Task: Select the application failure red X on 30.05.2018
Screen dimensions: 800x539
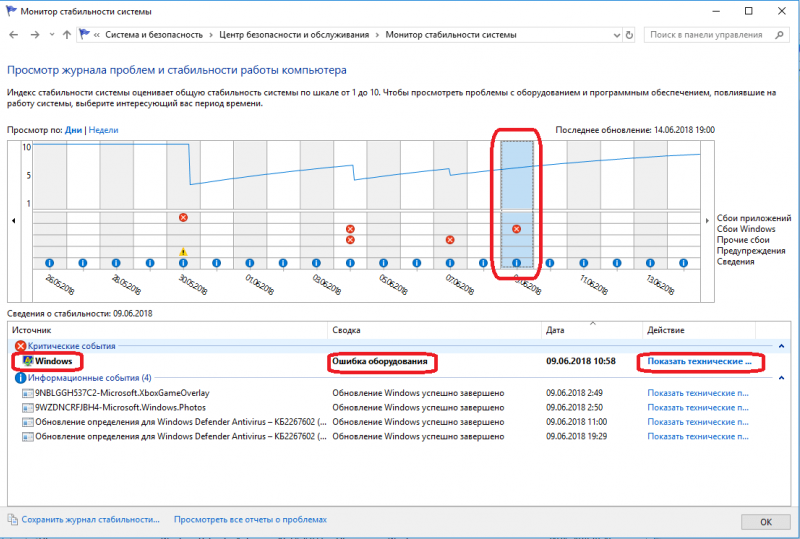Action: click(183, 217)
